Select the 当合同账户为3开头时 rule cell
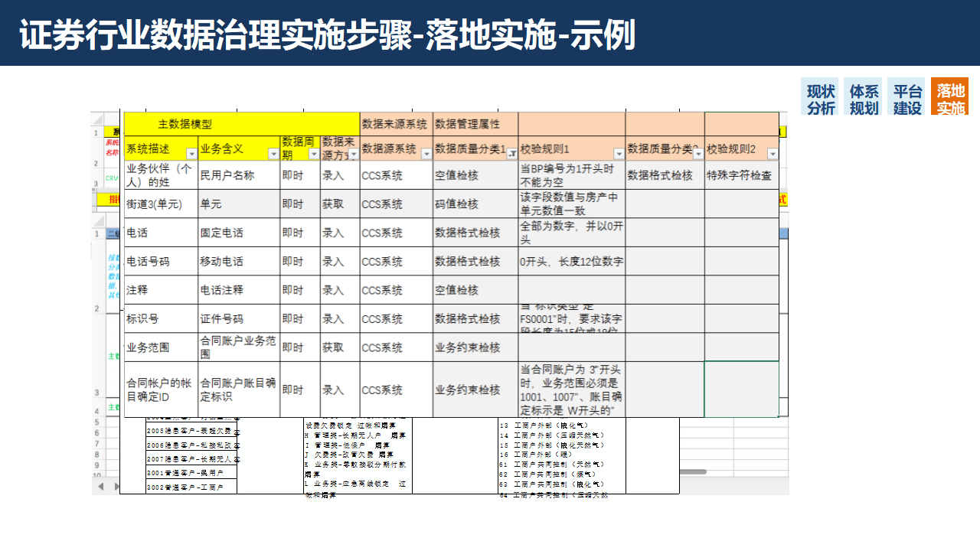The width and height of the screenshot is (980, 551). pyautogui.click(x=572, y=390)
